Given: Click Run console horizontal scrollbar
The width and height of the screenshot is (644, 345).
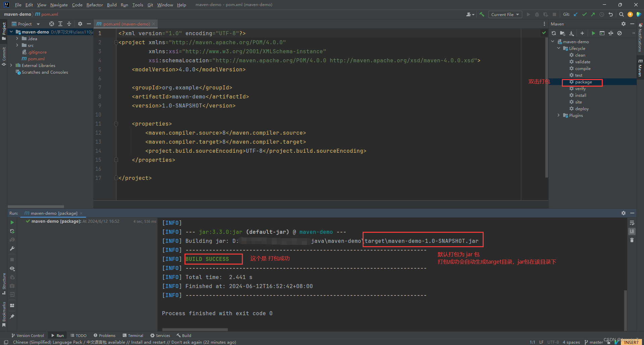Looking at the screenshot, I should (x=195, y=330).
